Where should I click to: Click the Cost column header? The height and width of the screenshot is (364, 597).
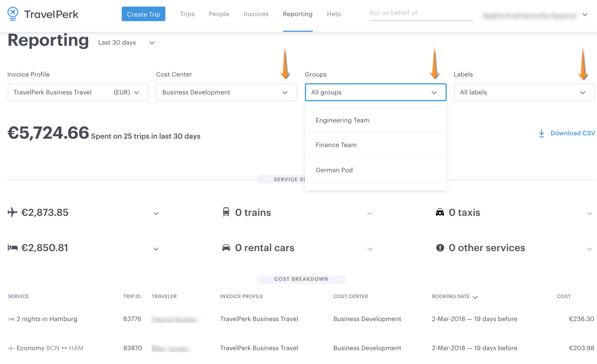point(564,296)
